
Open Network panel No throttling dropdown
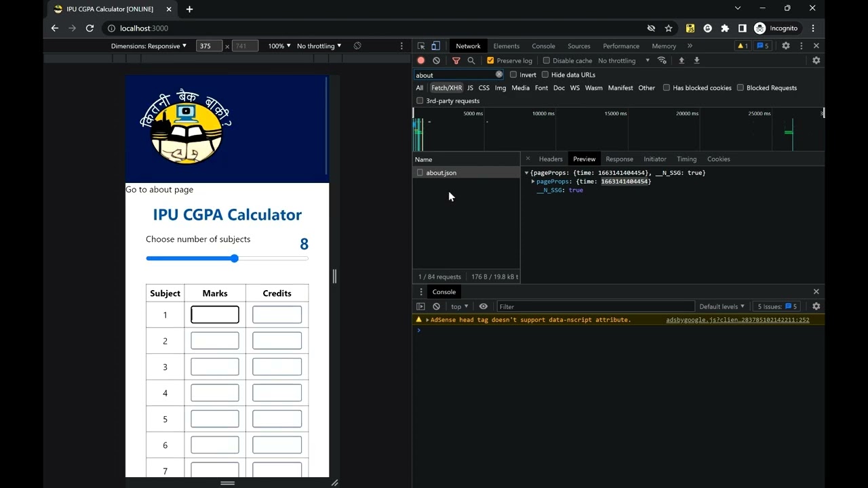pyautogui.click(x=624, y=60)
